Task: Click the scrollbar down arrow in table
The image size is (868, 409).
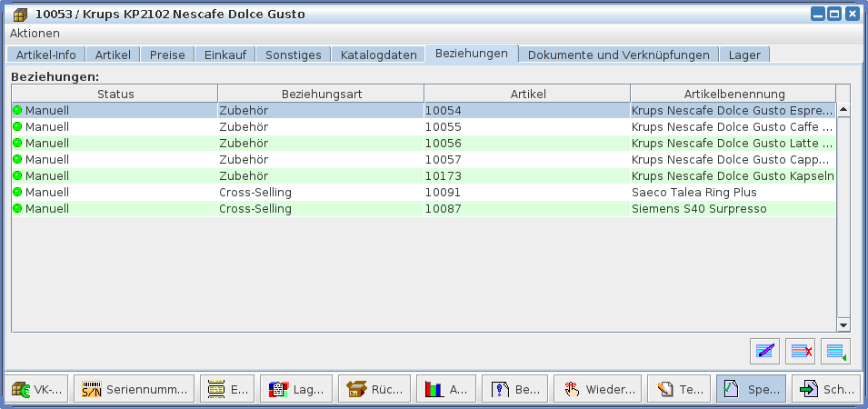Action: point(843,324)
